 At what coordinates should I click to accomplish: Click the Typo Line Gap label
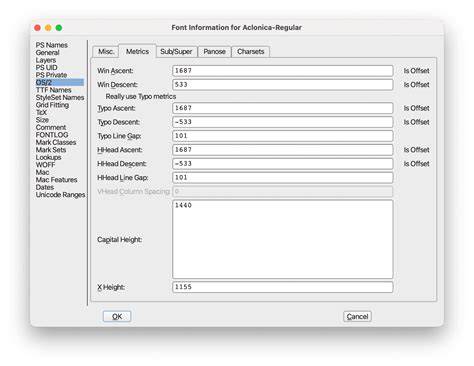[119, 136]
